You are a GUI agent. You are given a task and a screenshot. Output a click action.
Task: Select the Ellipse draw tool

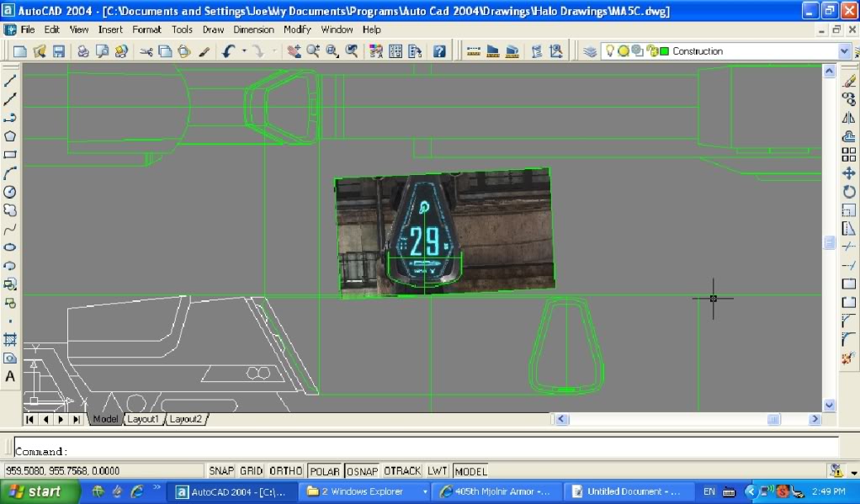(x=10, y=247)
